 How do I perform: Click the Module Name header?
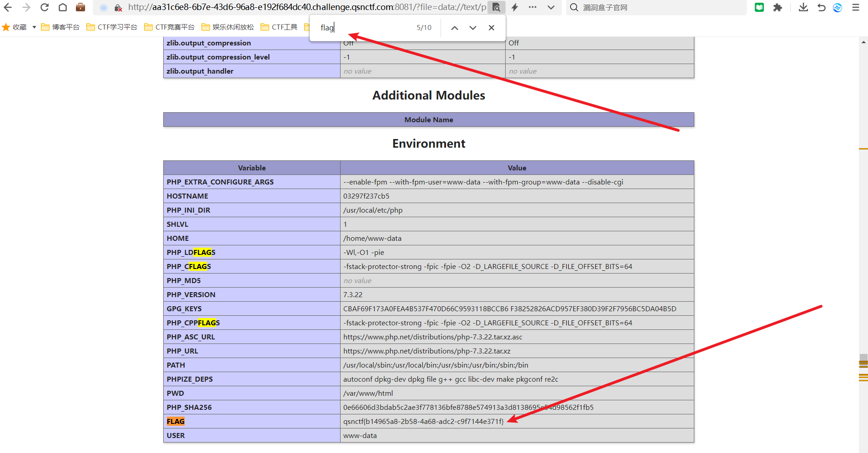coord(429,119)
